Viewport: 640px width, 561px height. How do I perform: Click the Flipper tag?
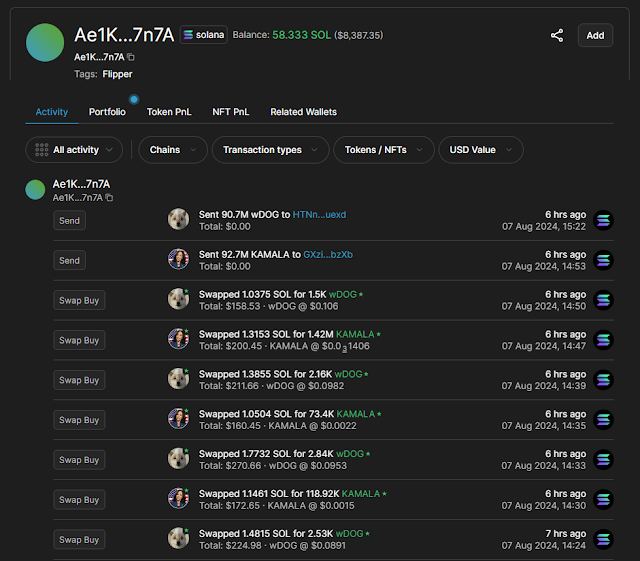117,74
